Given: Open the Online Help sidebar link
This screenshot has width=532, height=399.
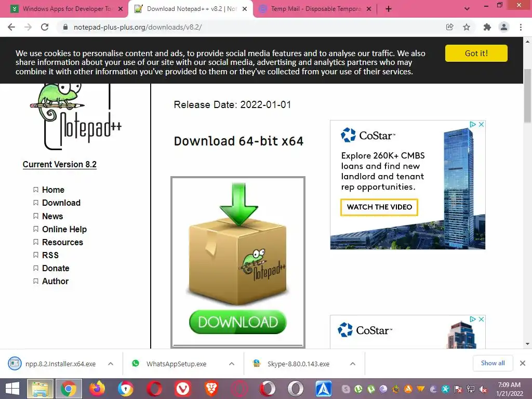Looking at the screenshot, I should coord(64,229).
